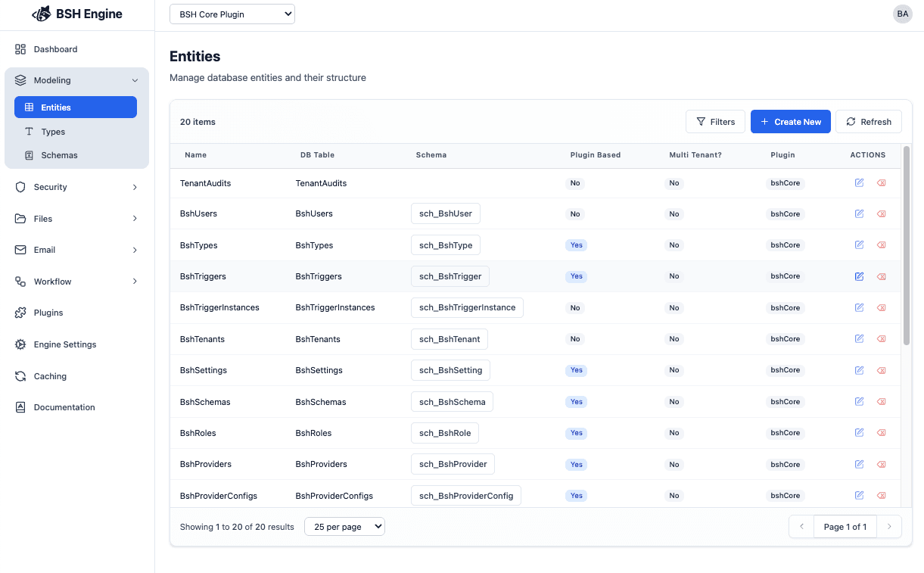Collapse the Modeling section chevron

click(135, 80)
